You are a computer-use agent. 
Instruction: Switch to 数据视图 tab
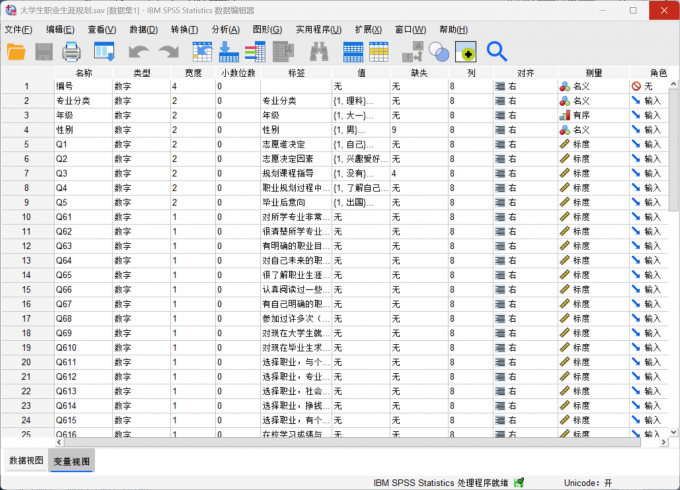coord(26,460)
